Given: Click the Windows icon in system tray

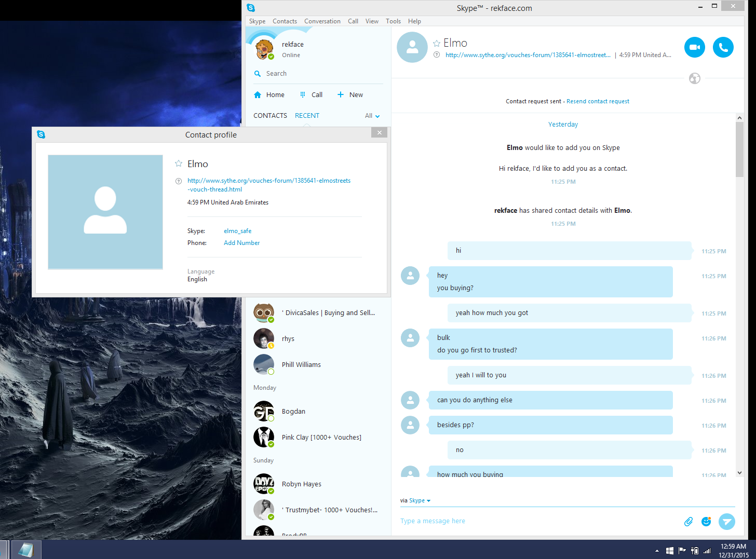Looking at the screenshot, I should 670,551.
